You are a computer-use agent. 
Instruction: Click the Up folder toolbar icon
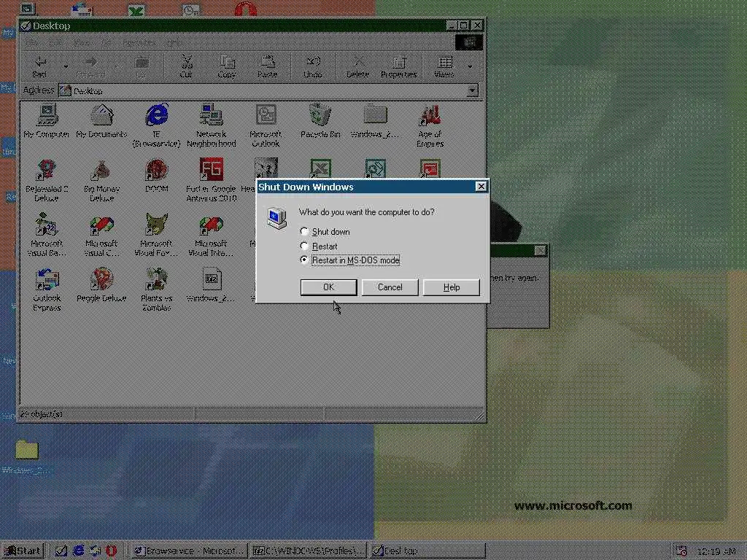pos(141,66)
